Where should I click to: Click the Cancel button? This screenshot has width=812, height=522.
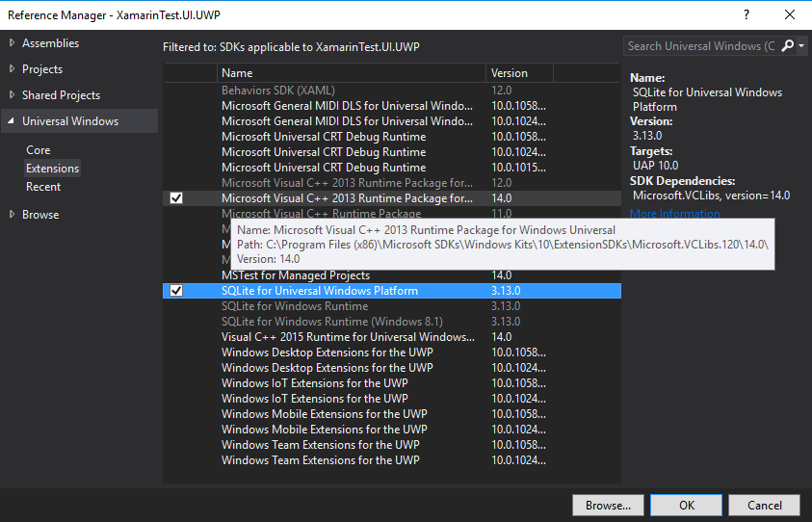click(765, 505)
